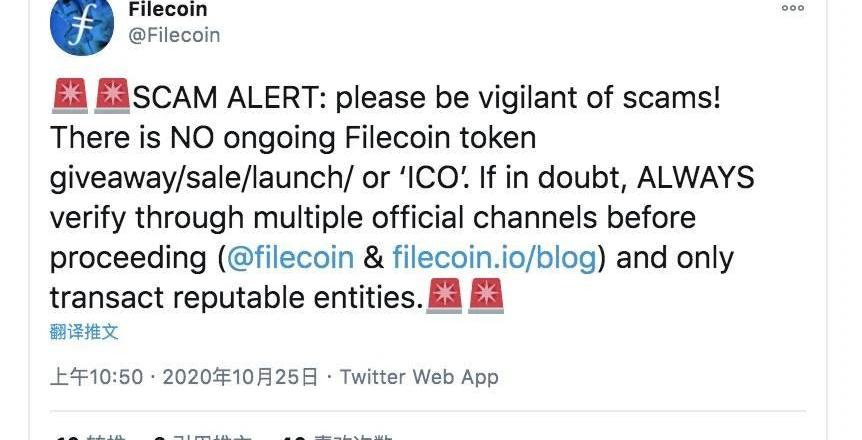The image size is (862, 440).
Task: Open the filecoin.io/blog link
Action: pos(494,257)
